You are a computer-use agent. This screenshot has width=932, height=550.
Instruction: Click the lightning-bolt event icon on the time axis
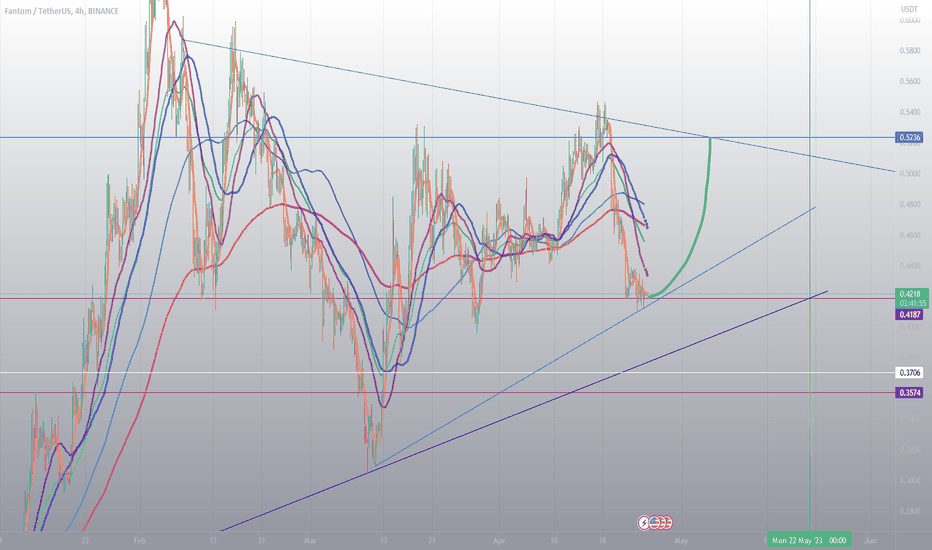(644, 523)
